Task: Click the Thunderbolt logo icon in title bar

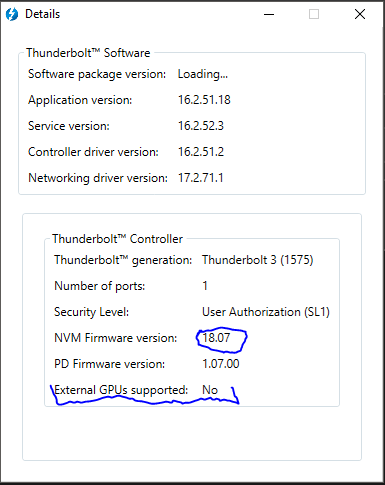Action: pos(12,14)
